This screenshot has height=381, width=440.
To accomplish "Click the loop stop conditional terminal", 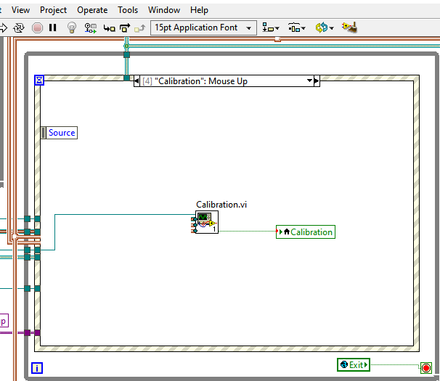I will pyautogui.click(x=426, y=368).
